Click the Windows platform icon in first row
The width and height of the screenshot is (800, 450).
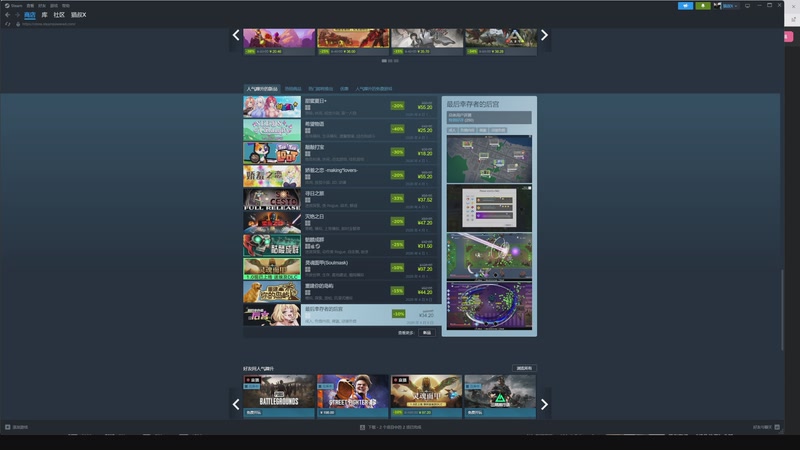(308, 108)
